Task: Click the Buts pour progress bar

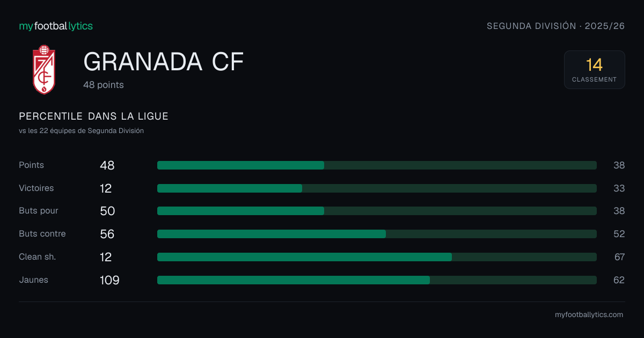Action: 377,211
